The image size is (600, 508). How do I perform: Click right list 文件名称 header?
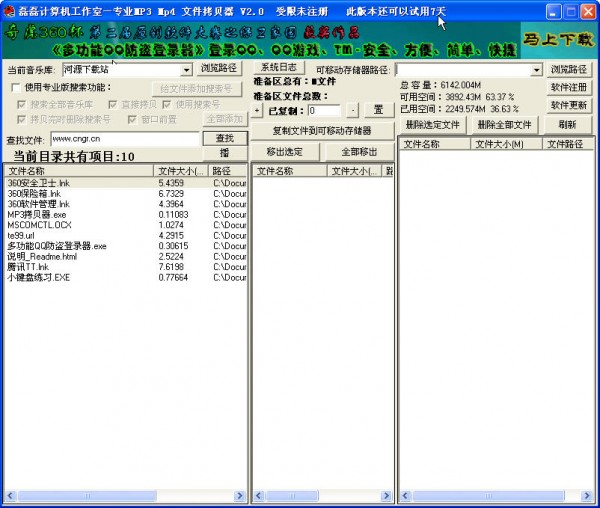tap(435, 144)
